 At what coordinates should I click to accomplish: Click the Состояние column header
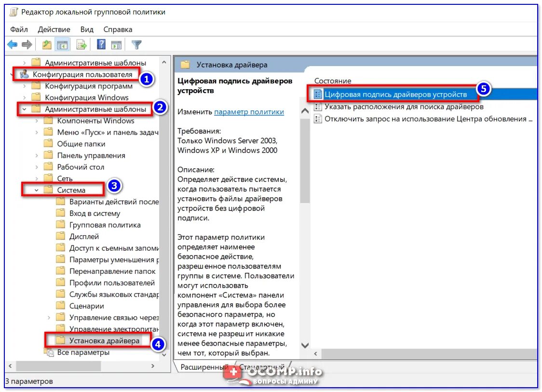click(333, 81)
